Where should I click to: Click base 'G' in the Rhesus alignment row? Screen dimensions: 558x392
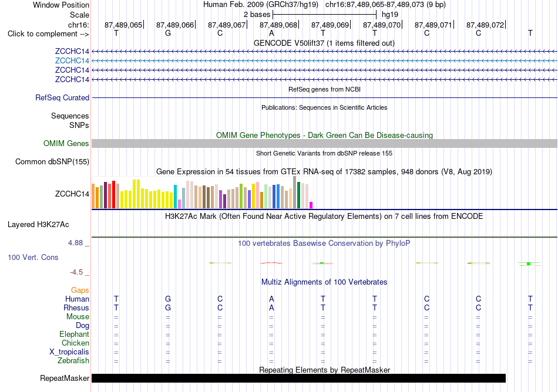[x=168, y=307]
